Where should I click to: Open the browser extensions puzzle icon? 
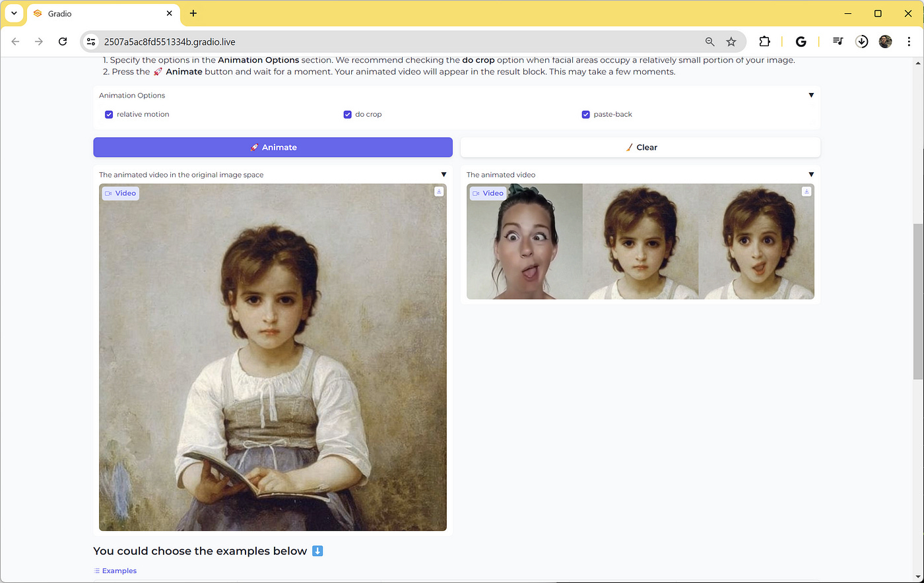coord(764,41)
